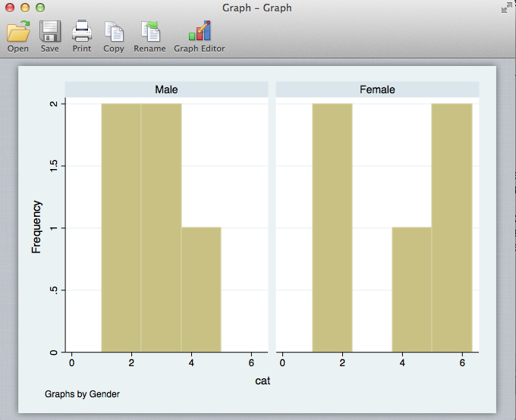Click the rightmost bar in Female histogram
Screen dimensions: 516x420
pyautogui.click(x=451, y=227)
